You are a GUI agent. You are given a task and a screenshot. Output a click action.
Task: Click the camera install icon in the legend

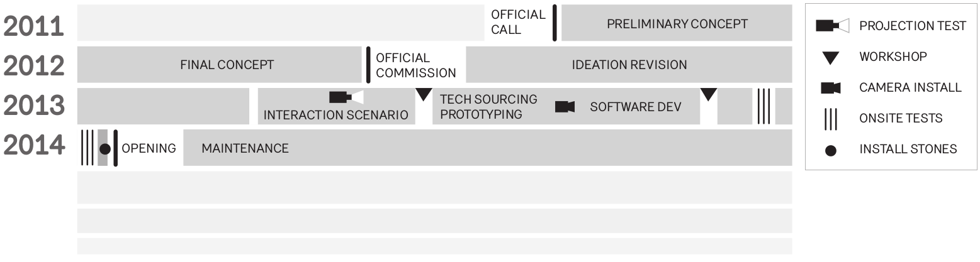point(831,89)
